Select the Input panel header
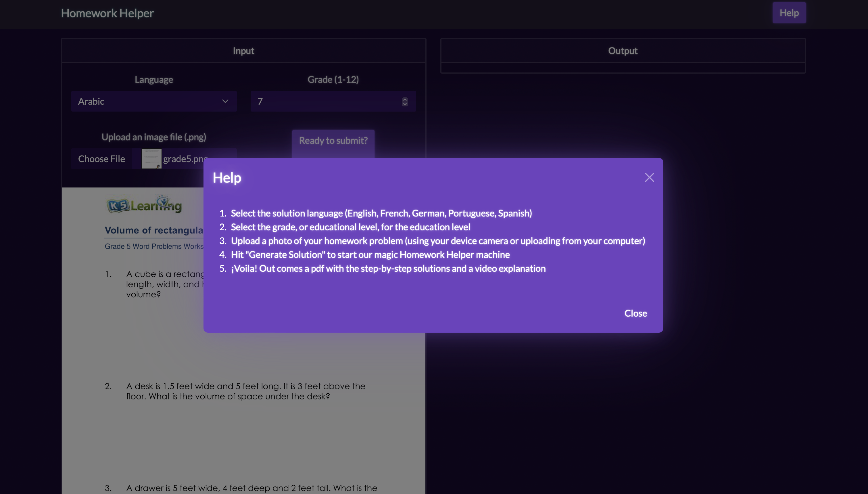 [x=243, y=51]
